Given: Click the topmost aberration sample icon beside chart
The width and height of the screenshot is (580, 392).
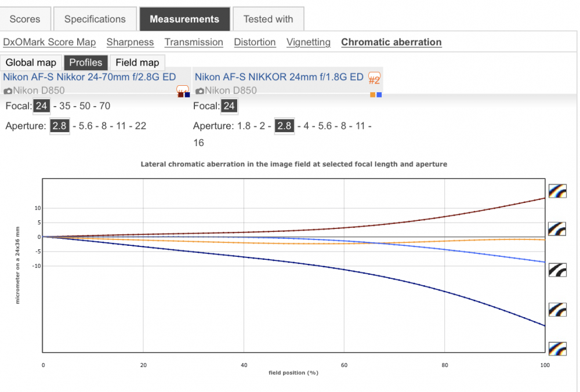Looking at the screenshot, I should point(557,191).
